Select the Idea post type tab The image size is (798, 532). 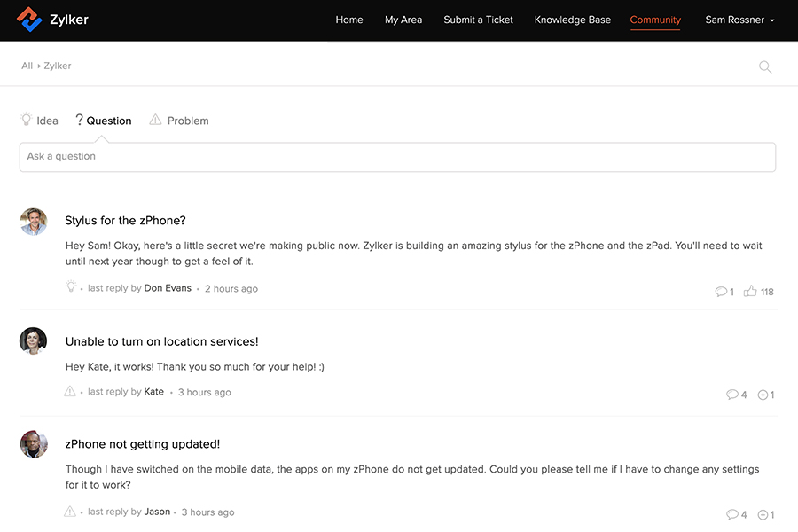point(40,121)
